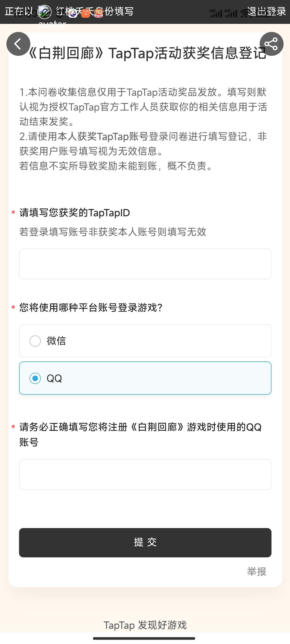This screenshot has height=644, width=290.
Task: Tap the user avatar image
Action: pos(44,12)
